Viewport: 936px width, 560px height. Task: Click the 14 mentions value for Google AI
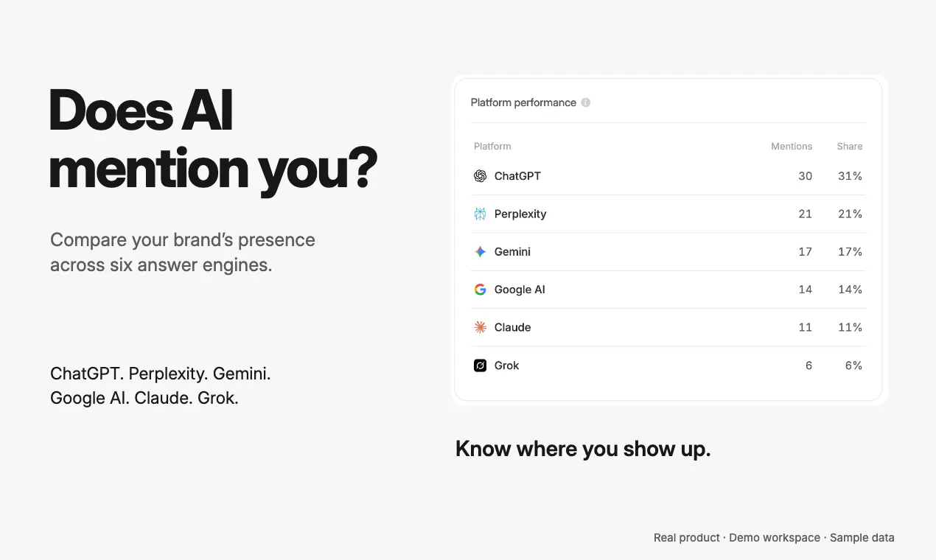click(x=805, y=290)
